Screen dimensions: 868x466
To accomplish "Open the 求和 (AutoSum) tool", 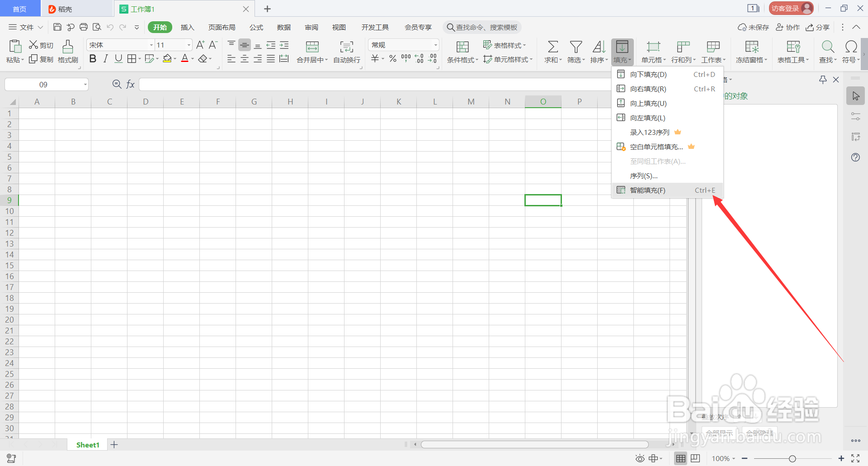I will [x=552, y=51].
